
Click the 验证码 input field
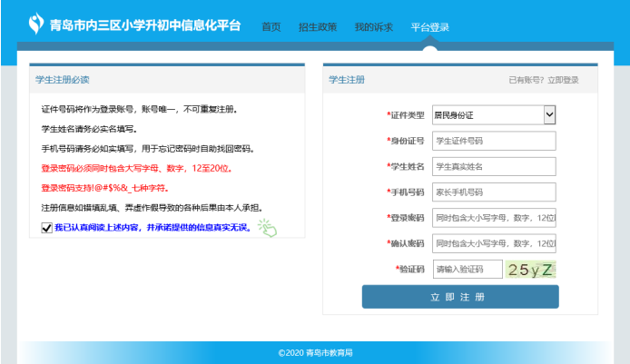(x=467, y=270)
